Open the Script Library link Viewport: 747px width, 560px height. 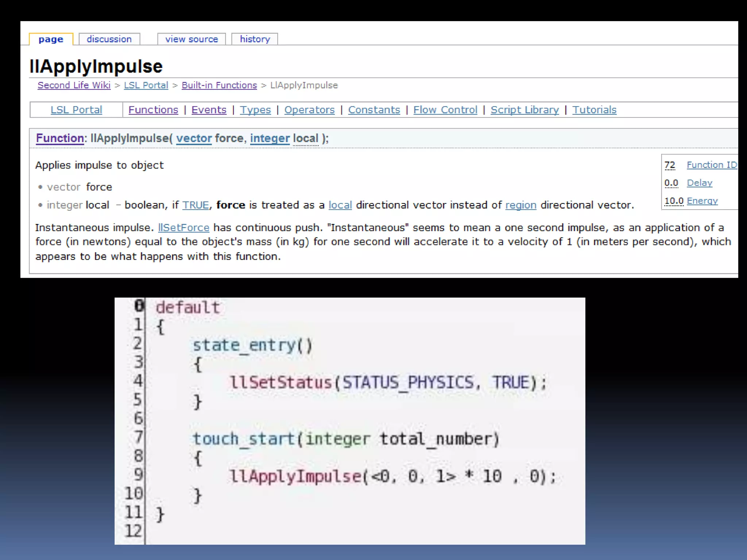(525, 110)
